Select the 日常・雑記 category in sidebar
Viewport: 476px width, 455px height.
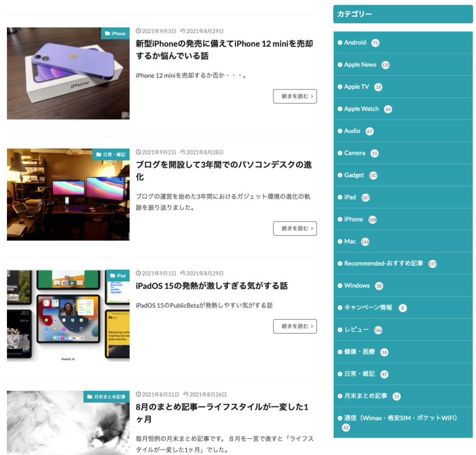coord(403,374)
